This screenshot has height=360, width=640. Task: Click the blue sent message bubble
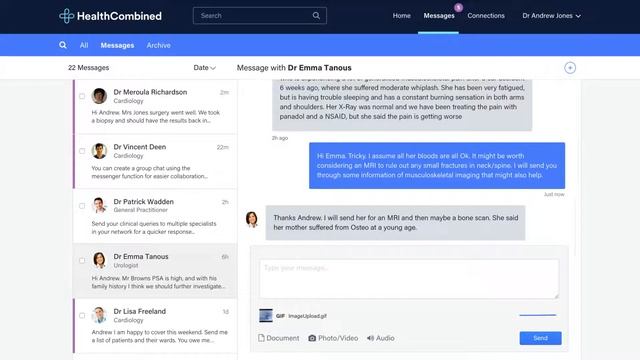tap(437, 165)
